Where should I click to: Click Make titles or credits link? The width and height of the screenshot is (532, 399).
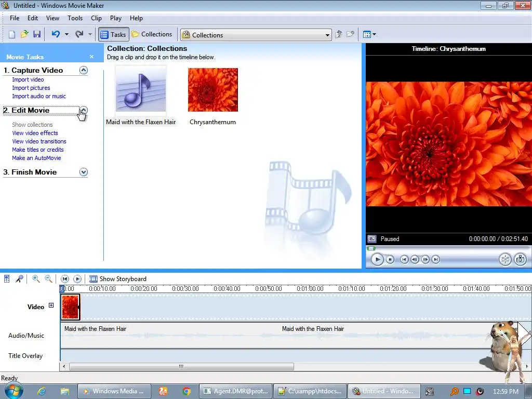tap(38, 150)
